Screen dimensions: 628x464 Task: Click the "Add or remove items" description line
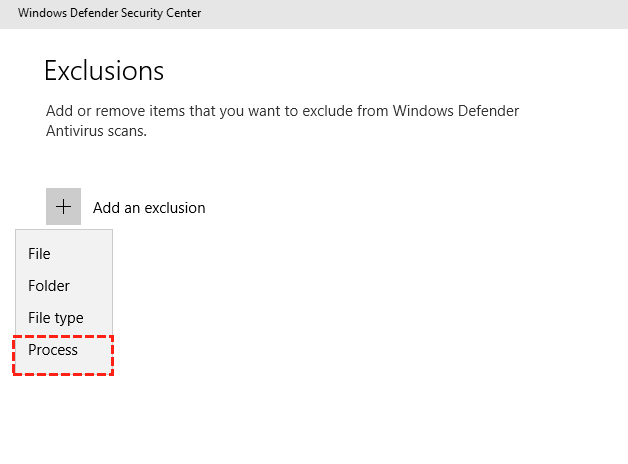282,110
